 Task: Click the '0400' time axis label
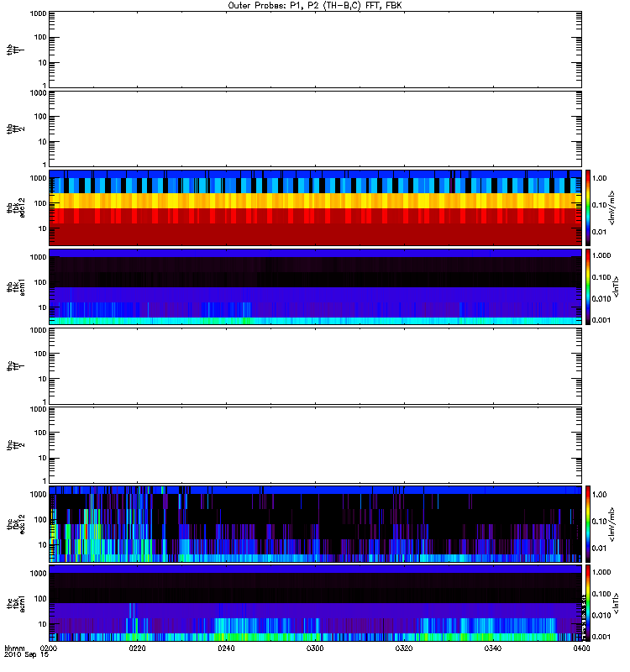click(581, 648)
